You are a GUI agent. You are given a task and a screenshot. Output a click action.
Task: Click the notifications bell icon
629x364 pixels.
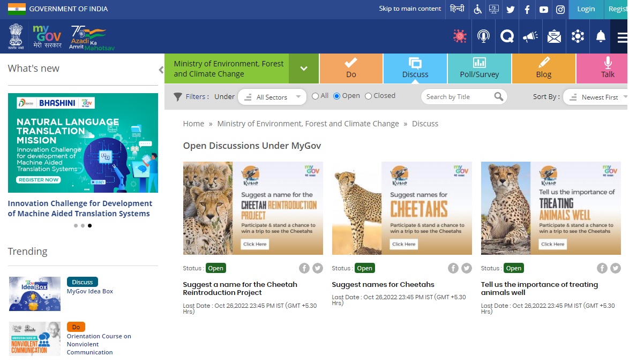[601, 36]
